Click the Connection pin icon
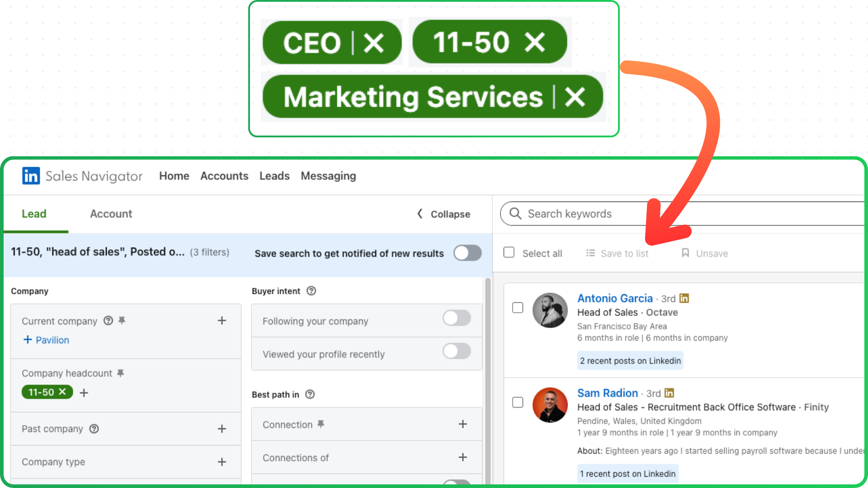 (321, 424)
